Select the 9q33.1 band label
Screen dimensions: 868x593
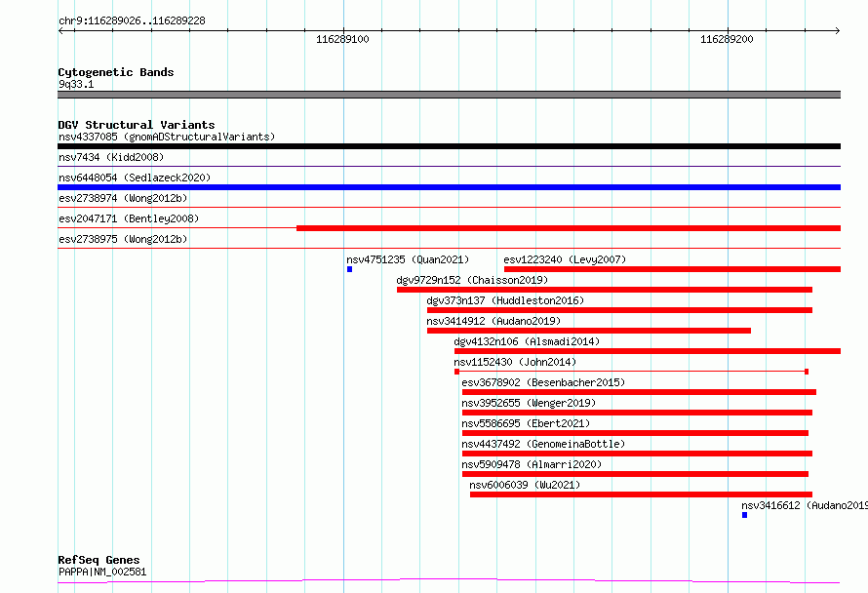coord(76,84)
